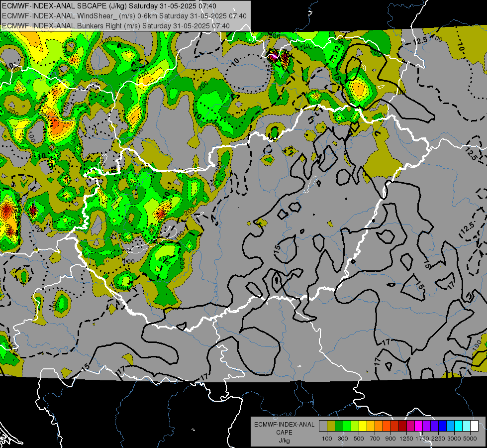
Task: Click the legend scale label 900
Action: [x=390, y=439]
